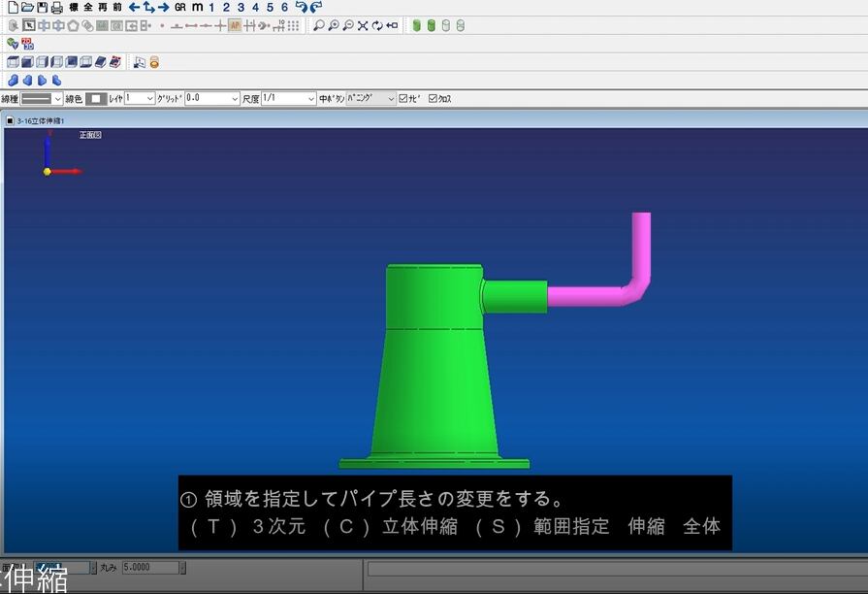Click the Undo arrow icon

point(301,7)
